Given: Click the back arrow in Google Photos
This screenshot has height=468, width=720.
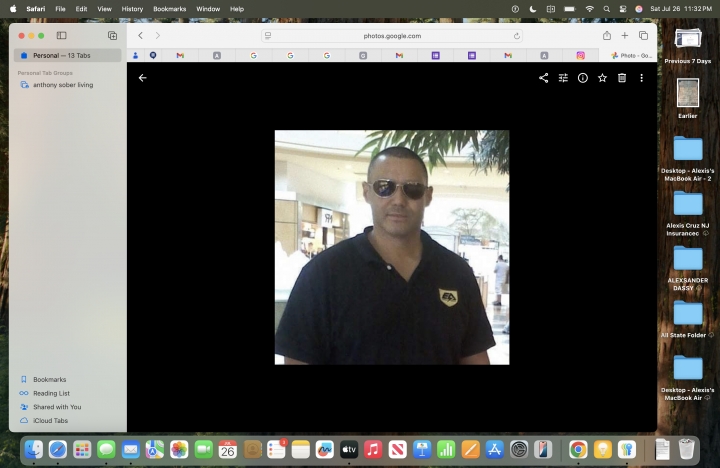Looking at the screenshot, I should 142,77.
